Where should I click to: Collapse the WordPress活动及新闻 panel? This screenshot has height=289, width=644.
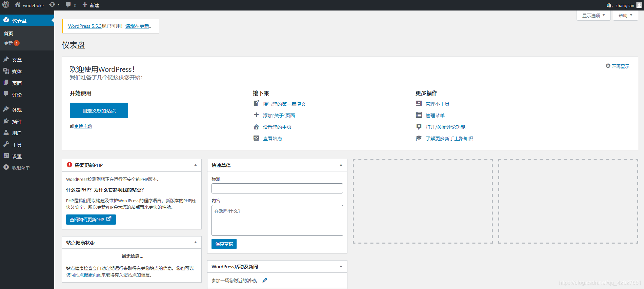(x=341, y=266)
